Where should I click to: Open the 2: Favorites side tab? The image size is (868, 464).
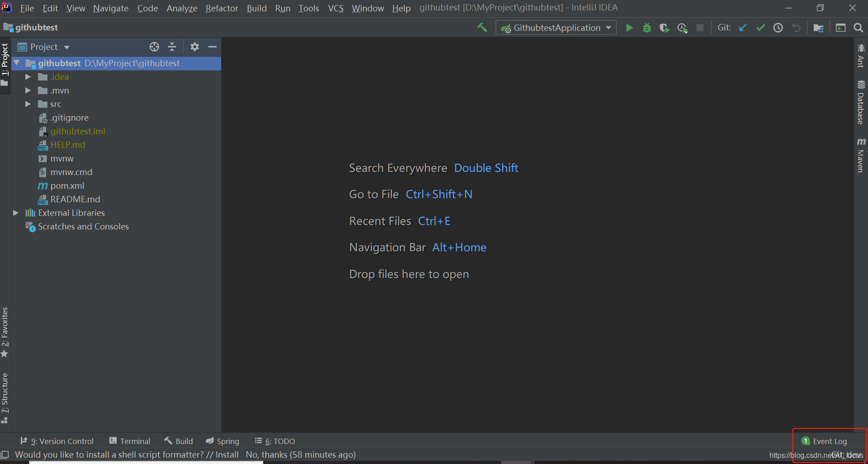pyautogui.click(x=5, y=332)
